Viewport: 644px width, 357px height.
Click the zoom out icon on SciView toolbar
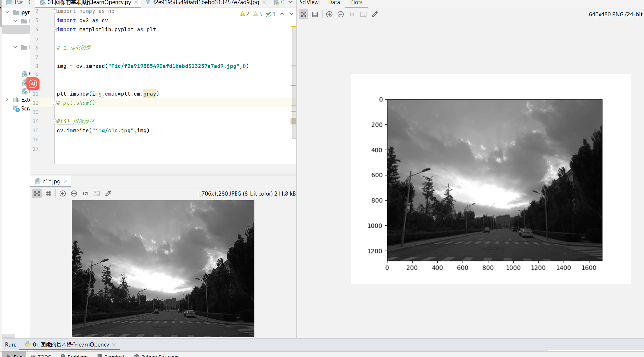[340, 14]
